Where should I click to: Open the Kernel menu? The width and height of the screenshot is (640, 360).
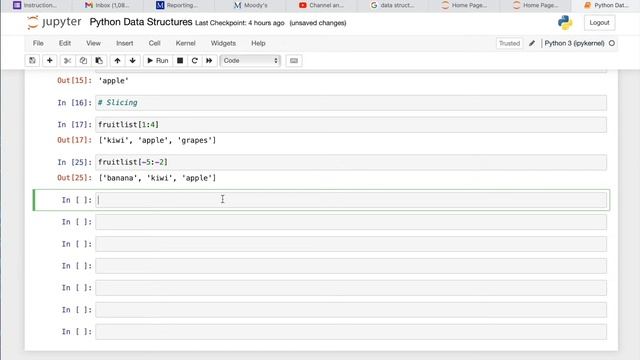click(x=185, y=43)
